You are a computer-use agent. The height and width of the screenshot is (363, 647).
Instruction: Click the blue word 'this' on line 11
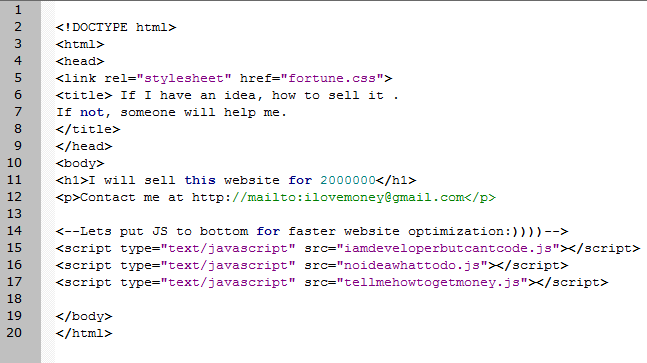coord(200,180)
